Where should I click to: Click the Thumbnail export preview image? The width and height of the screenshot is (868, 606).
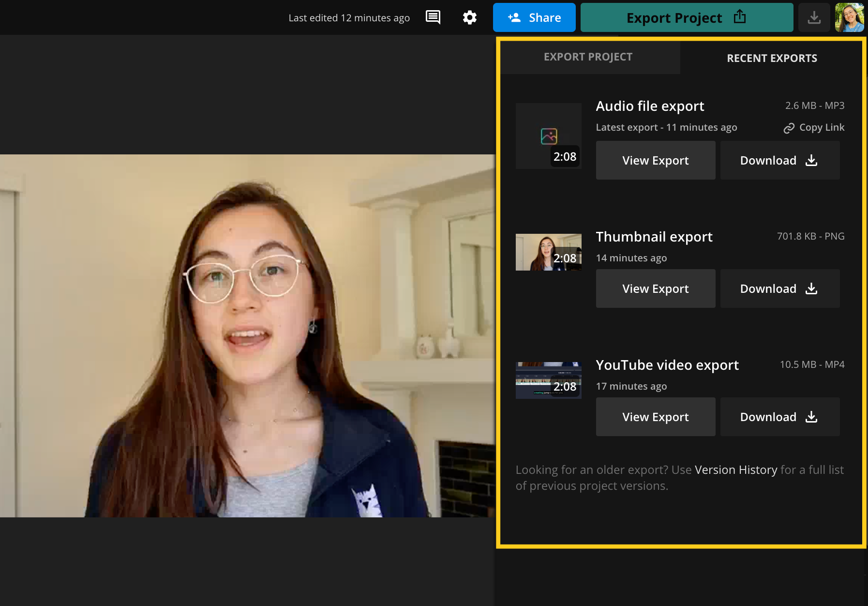click(548, 252)
